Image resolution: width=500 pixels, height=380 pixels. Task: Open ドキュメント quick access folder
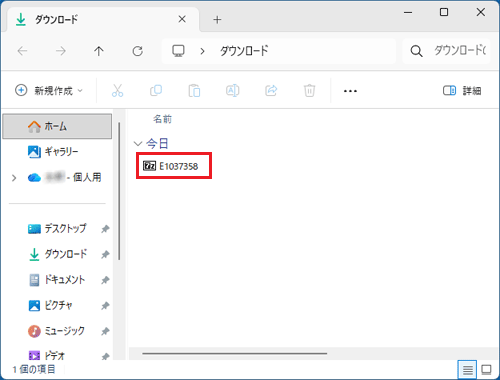click(x=57, y=280)
